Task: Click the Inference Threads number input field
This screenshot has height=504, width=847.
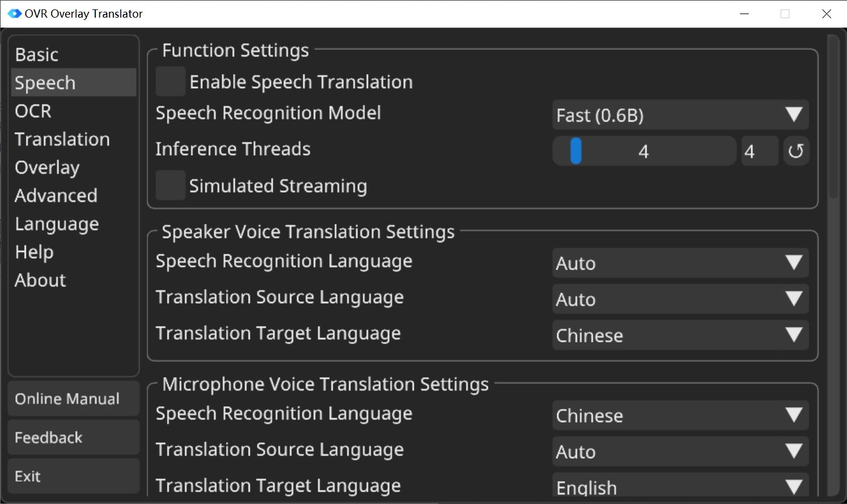Action: coord(760,152)
